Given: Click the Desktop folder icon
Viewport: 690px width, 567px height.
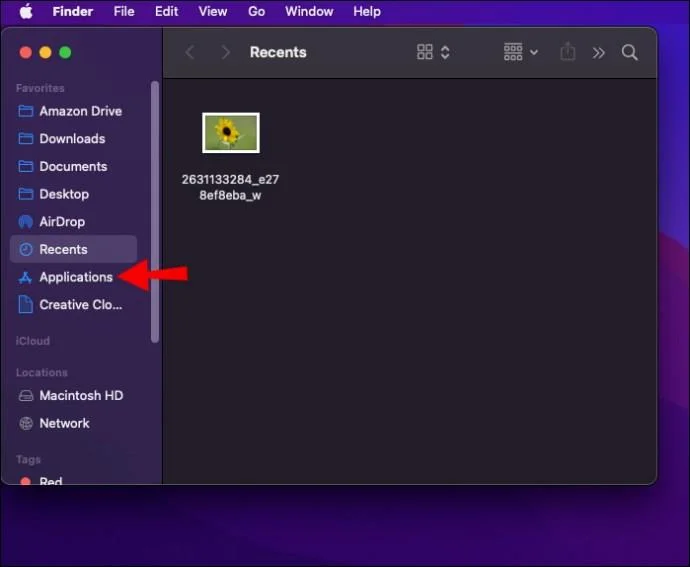Looking at the screenshot, I should [26, 194].
